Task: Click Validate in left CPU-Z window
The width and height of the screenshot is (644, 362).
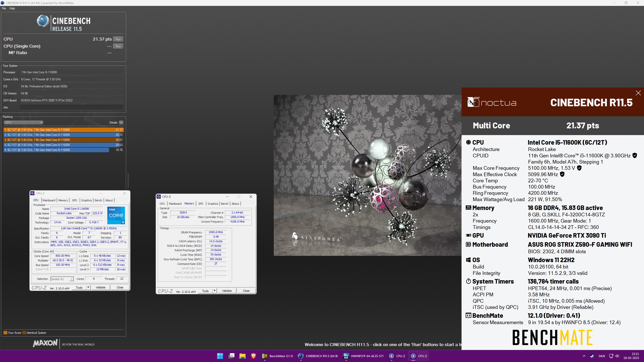Action: pos(100,287)
